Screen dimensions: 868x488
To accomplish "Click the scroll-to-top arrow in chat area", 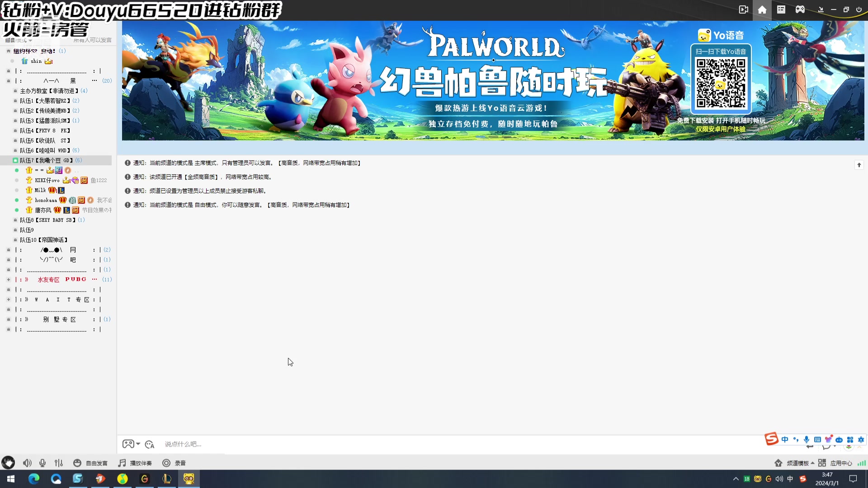I will click(x=859, y=165).
